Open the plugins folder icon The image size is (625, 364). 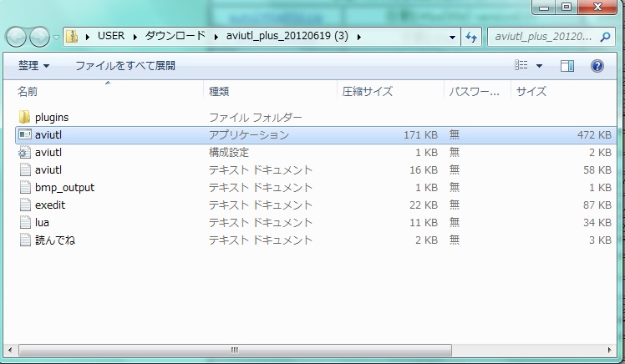(x=25, y=117)
